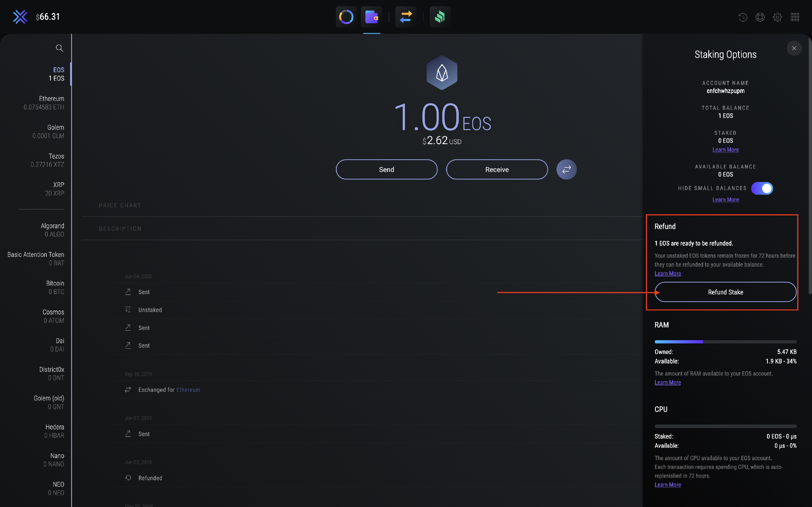Viewport: 812px width, 507px height.
Task: Open the settings gear icon
Action: coord(777,17)
